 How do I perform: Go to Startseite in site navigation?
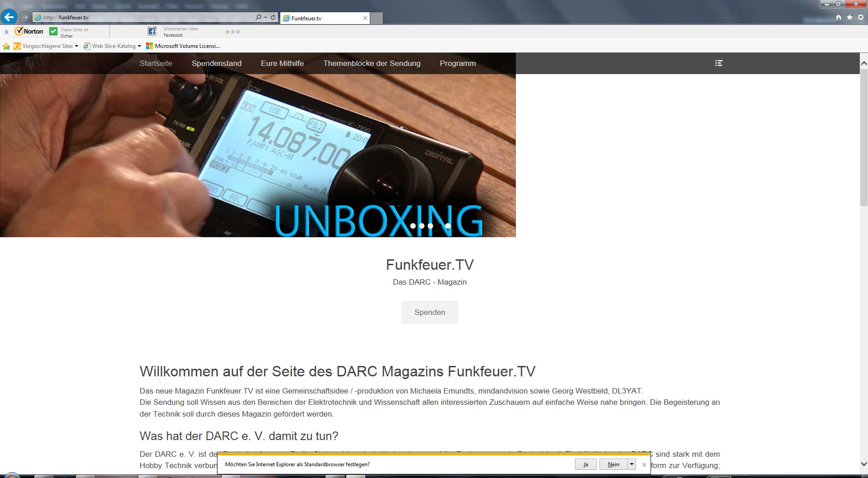pyautogui.click(x=156, y=63)
